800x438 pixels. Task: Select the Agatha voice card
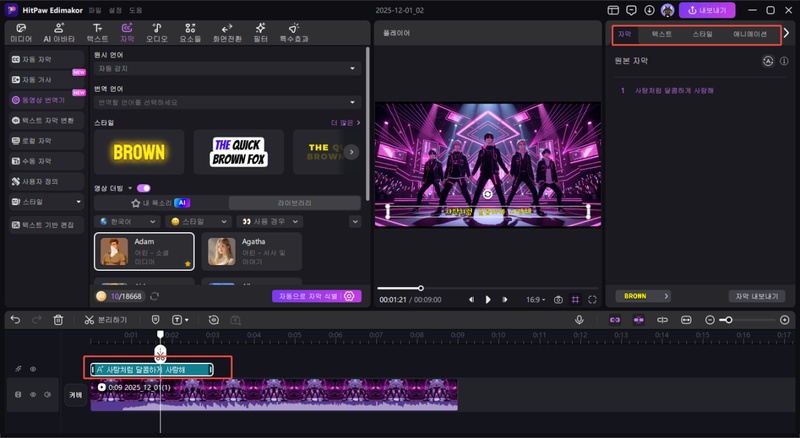[252, 251]
